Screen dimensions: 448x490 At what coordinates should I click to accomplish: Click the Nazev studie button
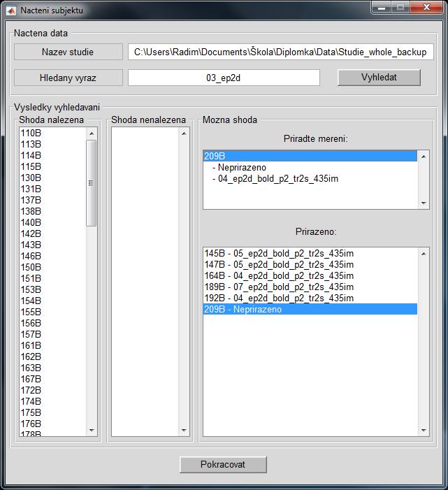pos(68,52)
